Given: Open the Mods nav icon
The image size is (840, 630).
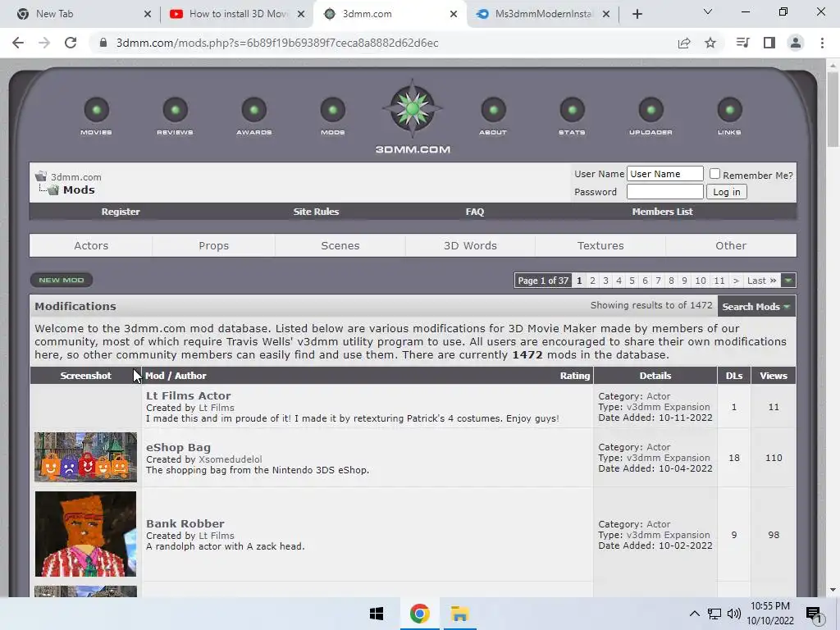Looking at the screenshot, I should coord(333,111).
